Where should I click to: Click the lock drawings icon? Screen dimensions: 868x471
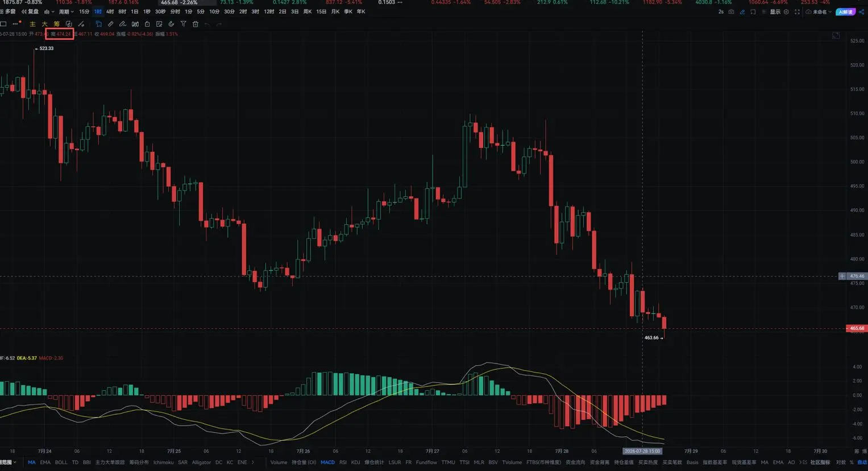pyautogui.click(x=147, y=24)
